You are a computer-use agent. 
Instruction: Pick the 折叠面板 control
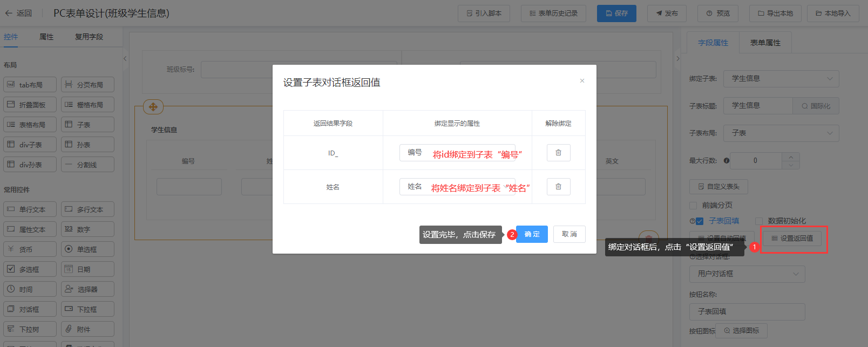click(x=30, y=105)
